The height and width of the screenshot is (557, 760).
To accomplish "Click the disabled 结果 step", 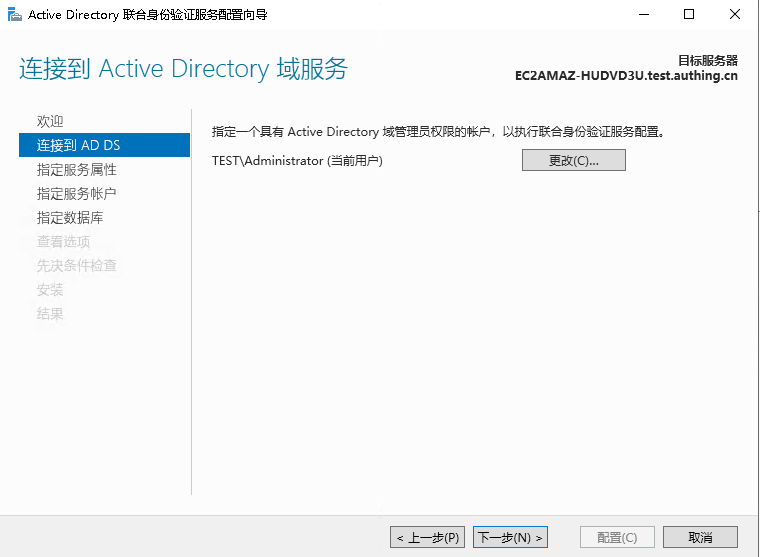I will point(50,314).
